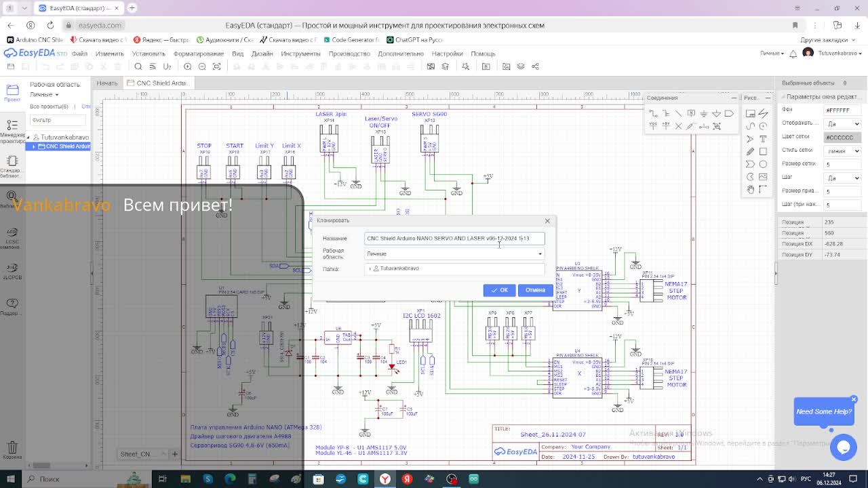
Task: Select the Net Label tool
Action: point(691,113)
